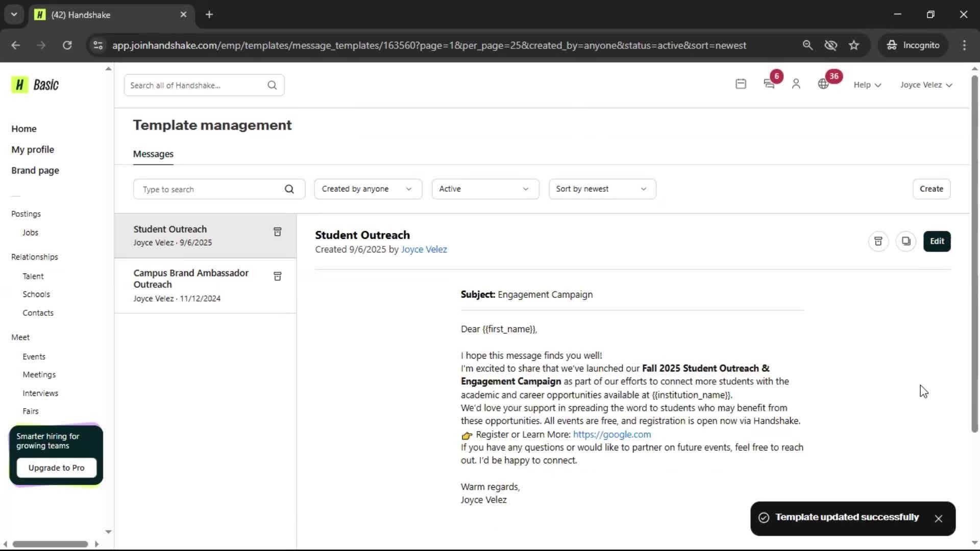Open the Help dropdown menu
The image size is (980, 551).
(867, 85)
